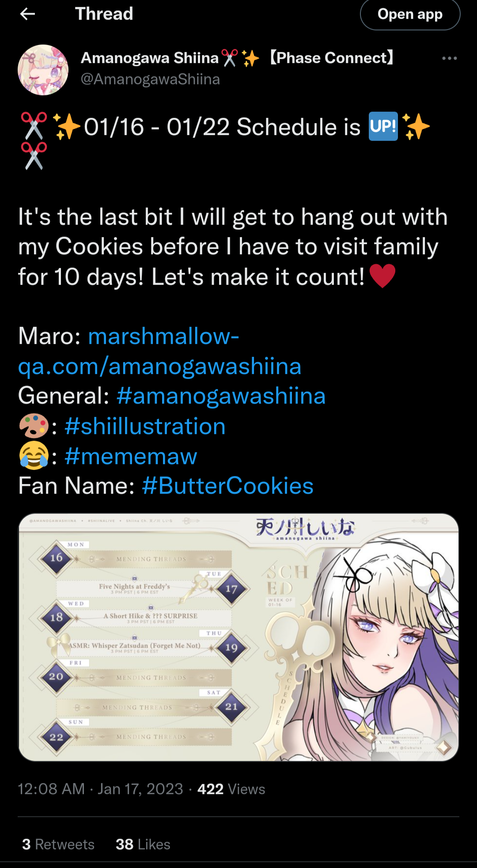The width and height of the screenshot is (477, 868).
Task: Go back using the left arrow
Action: (x=27, y=14)
